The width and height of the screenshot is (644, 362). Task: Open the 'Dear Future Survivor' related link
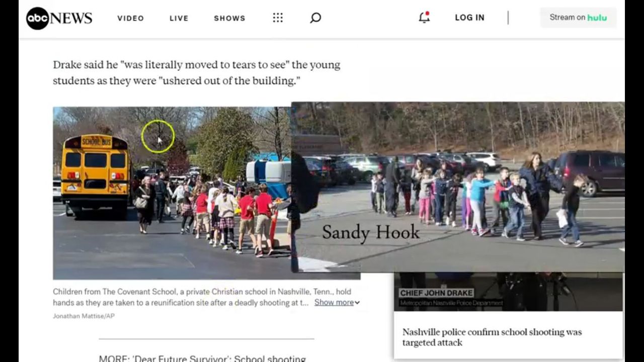pyautogui.click(x=202, y=358)
